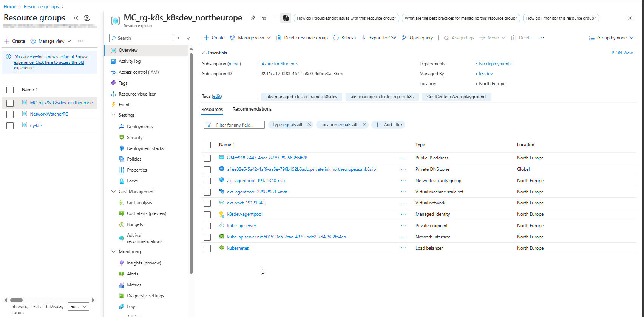Check the box for kubernetes load balancer
The height and width of the screenshot is (317, 644).
click(x=207, y=249)
